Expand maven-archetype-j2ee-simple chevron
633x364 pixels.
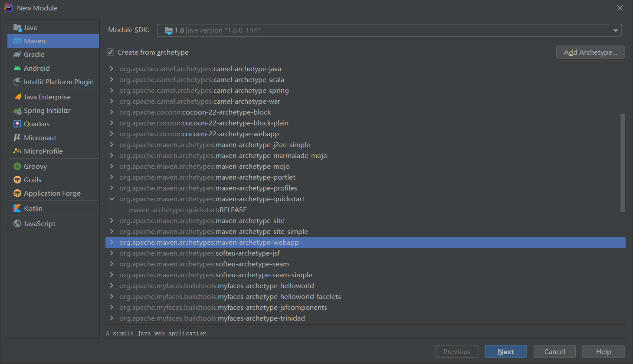tap(112, 144)
